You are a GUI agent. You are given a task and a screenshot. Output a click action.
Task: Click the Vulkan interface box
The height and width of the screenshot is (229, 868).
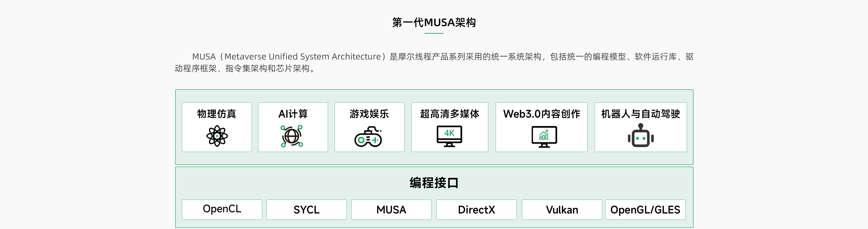click(x=562, y=210)
